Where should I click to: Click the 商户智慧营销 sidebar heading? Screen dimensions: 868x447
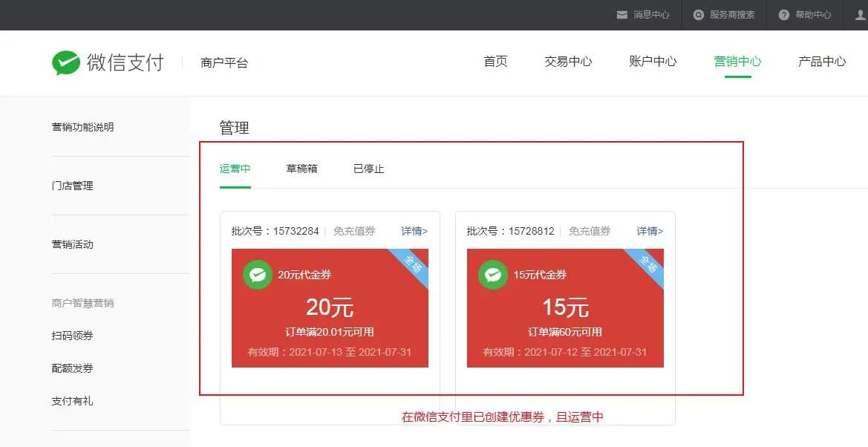point(82,303)
